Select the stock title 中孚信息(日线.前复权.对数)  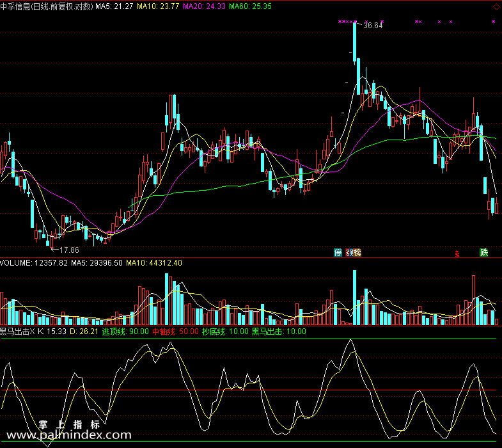click(47, 6)
